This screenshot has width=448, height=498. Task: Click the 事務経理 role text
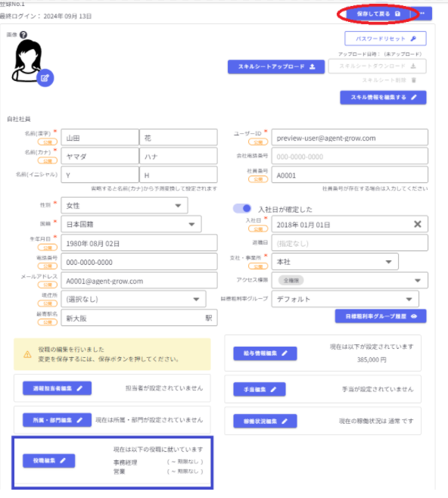[x=126, y=462]
